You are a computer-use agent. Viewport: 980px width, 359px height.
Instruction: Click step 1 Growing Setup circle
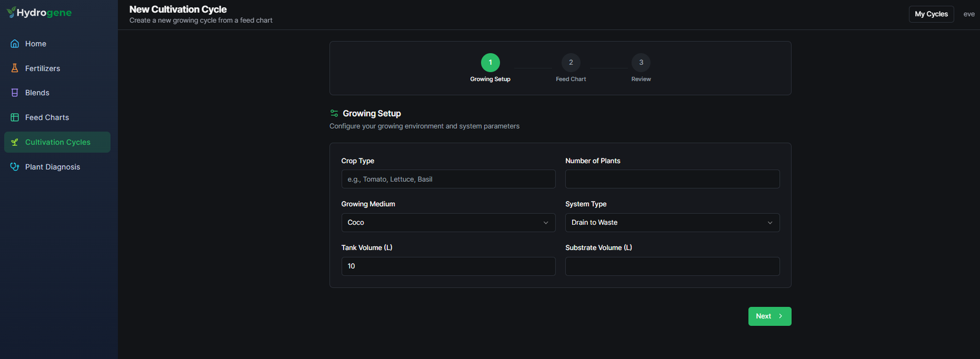pos(490,62)
